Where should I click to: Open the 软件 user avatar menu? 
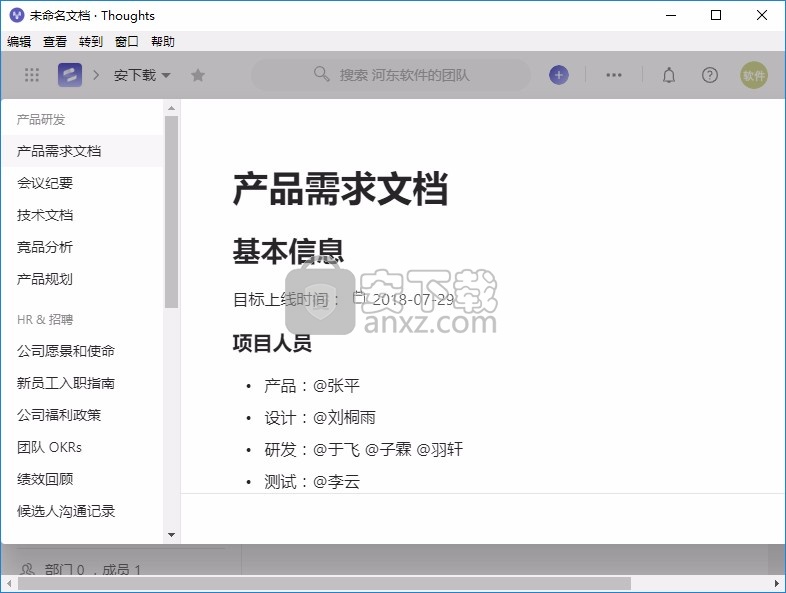click(x=753, y=75)
